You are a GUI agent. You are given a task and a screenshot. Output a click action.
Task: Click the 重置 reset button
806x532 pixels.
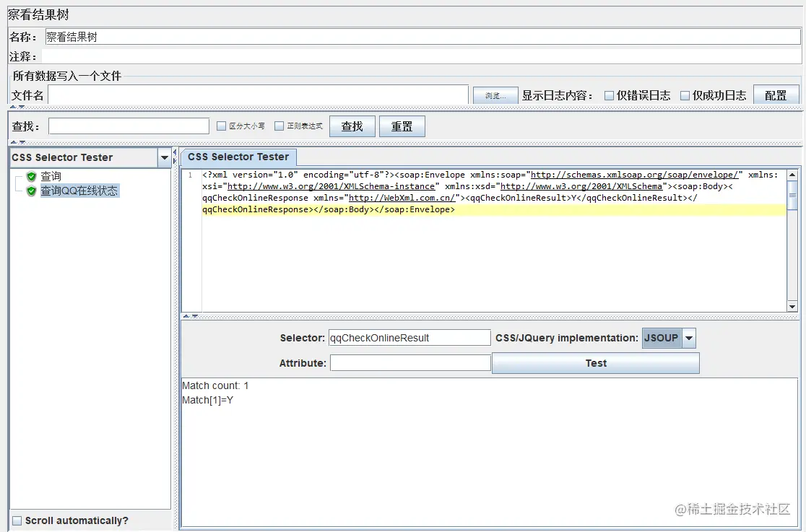402,126
